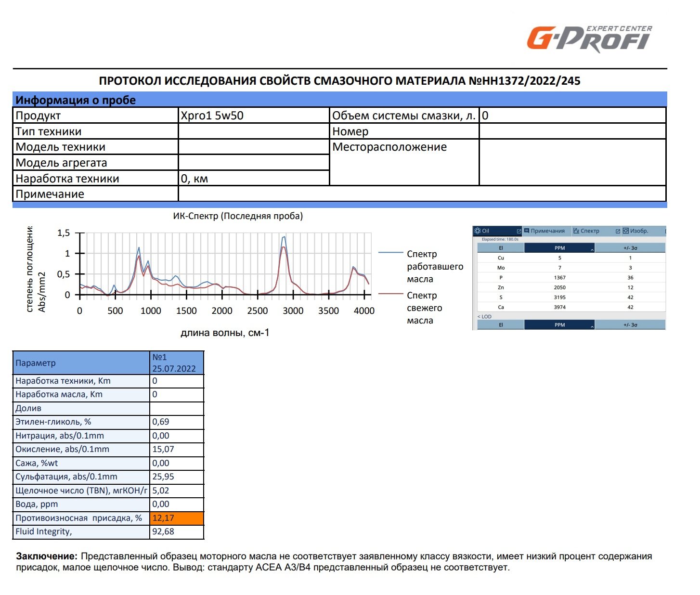Click the Ca value 3974

click(559, 307)
